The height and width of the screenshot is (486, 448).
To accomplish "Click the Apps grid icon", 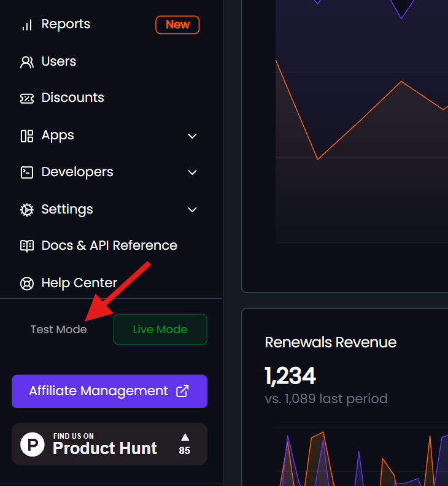I will [x=27, y=136].
